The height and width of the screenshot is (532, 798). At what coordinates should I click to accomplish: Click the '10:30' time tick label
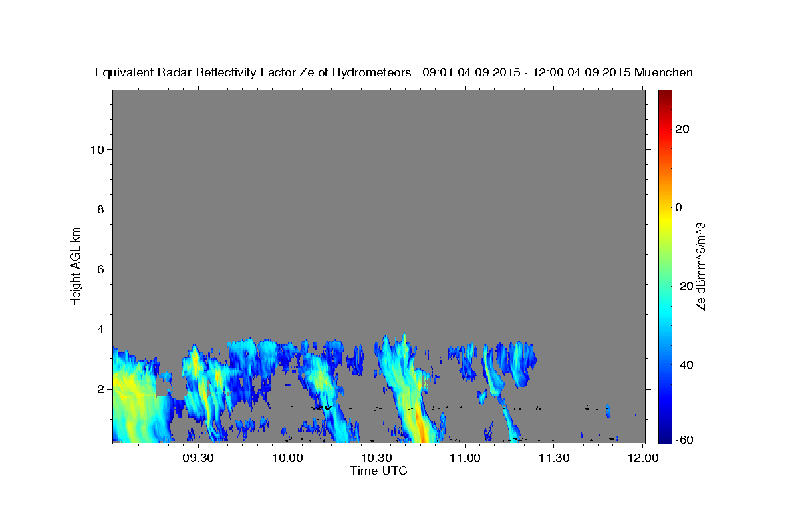[x=376, y=458]
